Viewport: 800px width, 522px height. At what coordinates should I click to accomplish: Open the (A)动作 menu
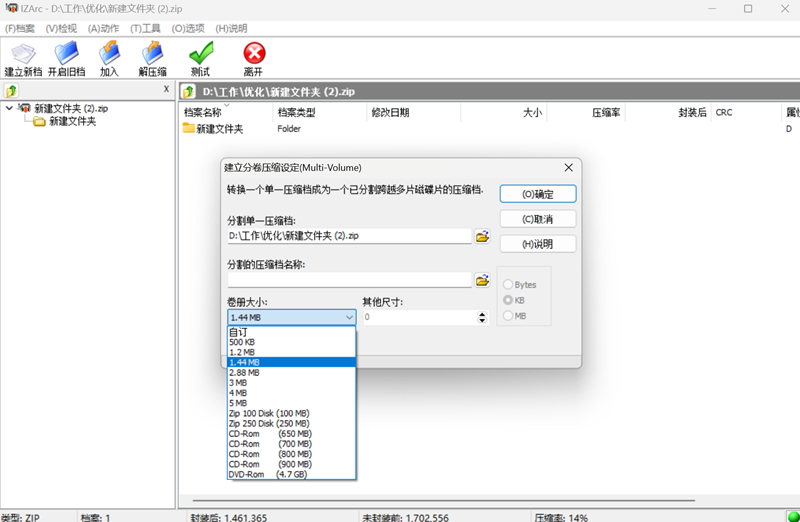[x=104, y=29]
